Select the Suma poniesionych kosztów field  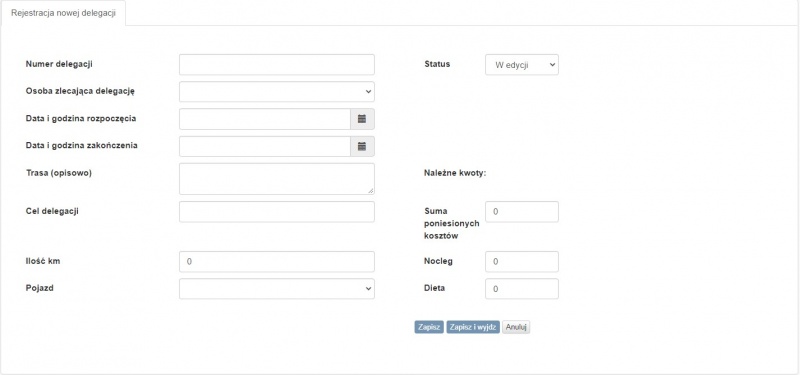pos(522,212)
